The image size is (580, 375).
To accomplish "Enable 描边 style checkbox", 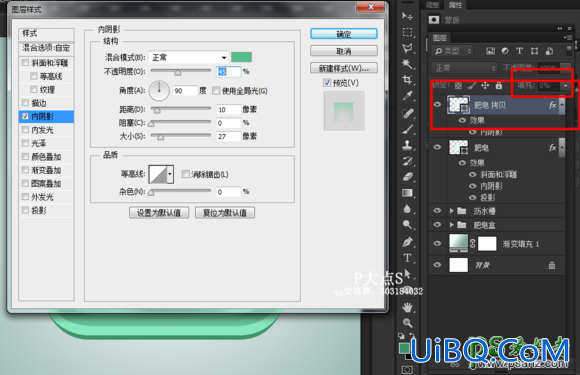I will point(25,102).
